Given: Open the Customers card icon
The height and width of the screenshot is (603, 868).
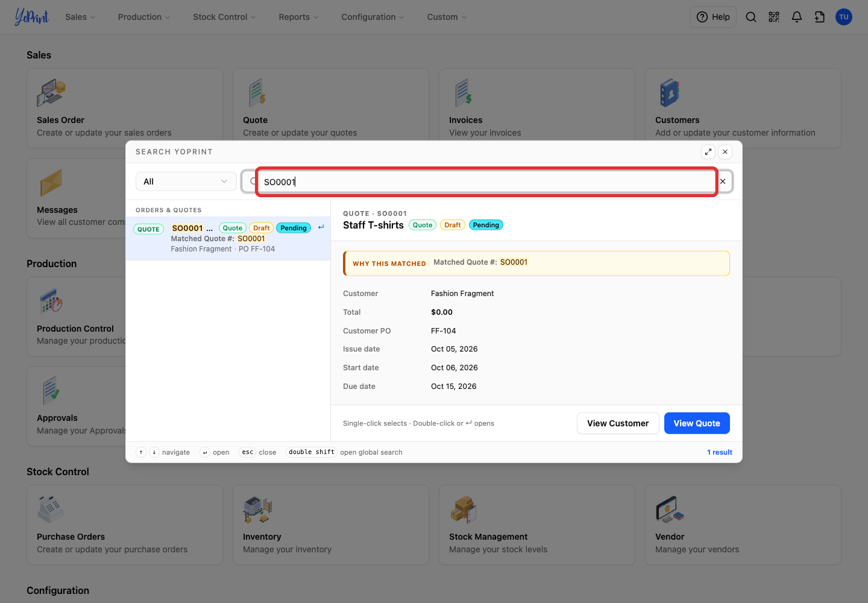Looking at the screenshot, I should pos(670,93).
